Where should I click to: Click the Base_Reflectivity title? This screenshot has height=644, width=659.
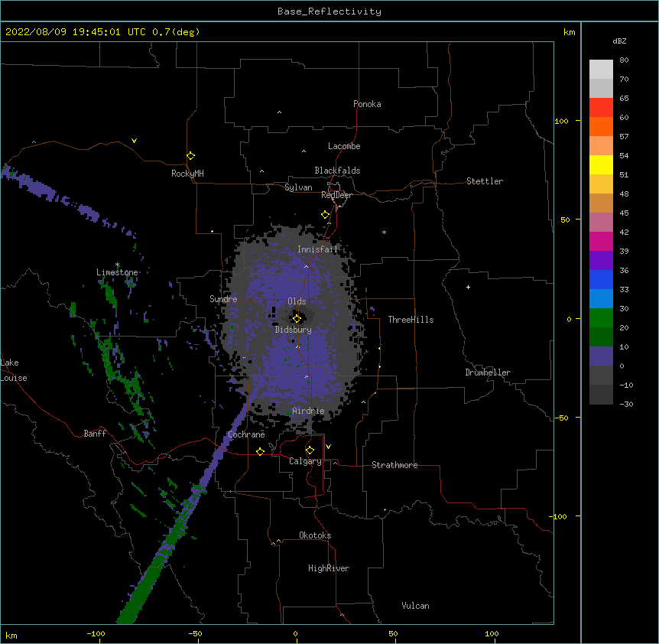(329, 11)
